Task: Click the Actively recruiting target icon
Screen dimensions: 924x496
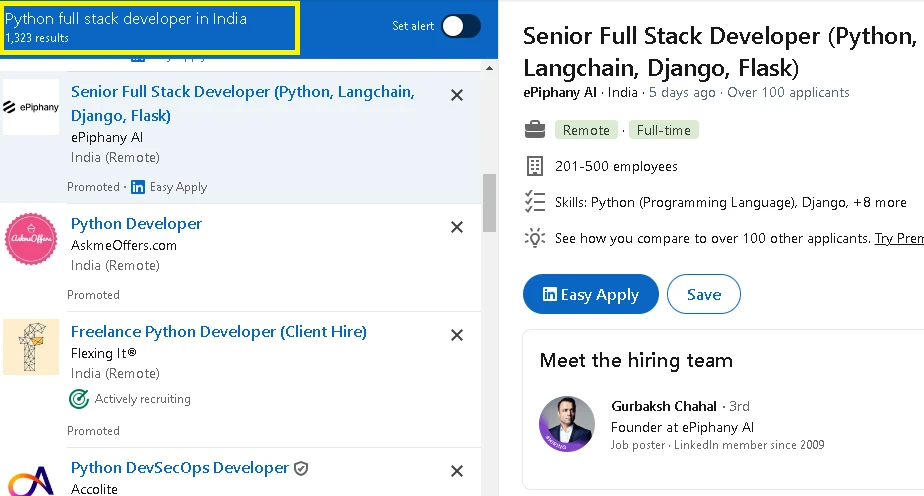Action: click(79, 399)
